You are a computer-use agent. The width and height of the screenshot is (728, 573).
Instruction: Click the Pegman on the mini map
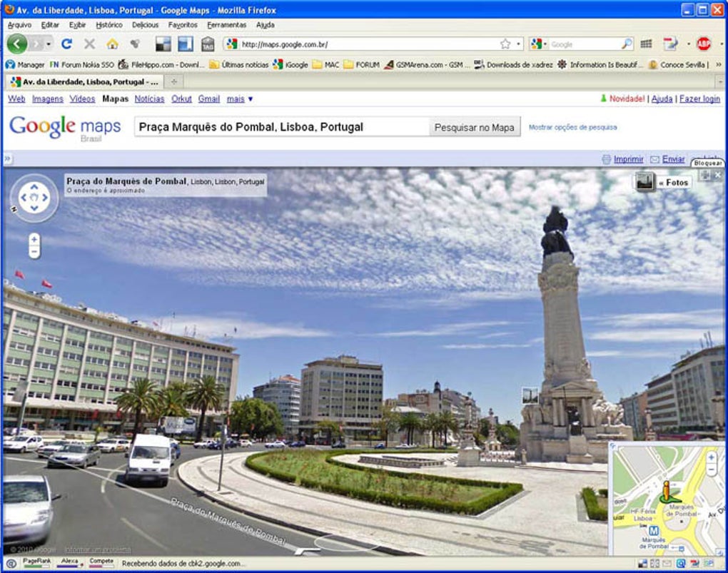[x=666, y=491]
